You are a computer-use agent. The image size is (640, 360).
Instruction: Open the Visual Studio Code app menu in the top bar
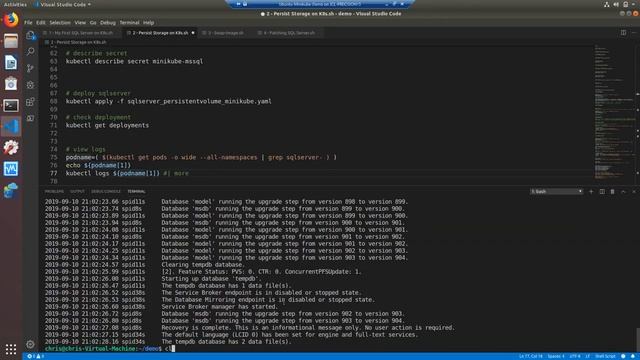pyautogui.click(x=63, y=4)
